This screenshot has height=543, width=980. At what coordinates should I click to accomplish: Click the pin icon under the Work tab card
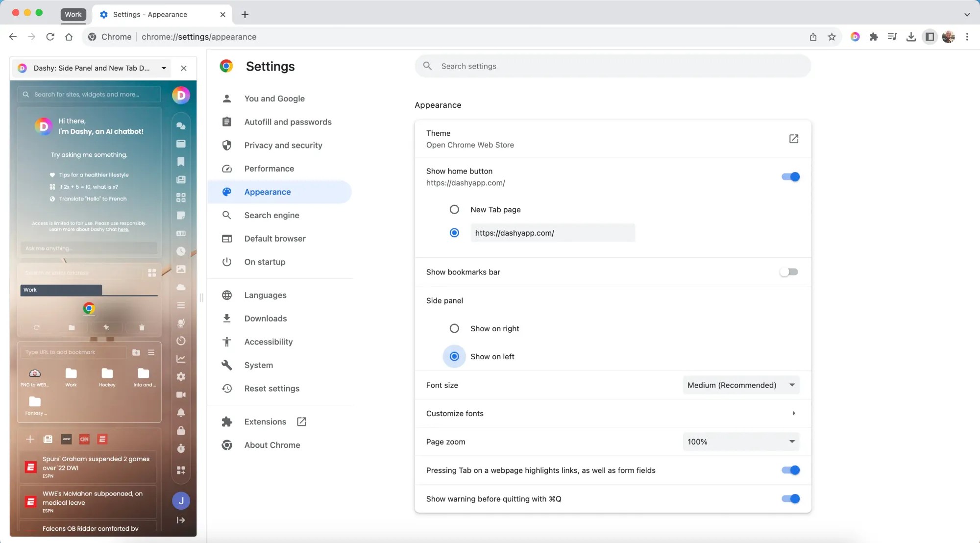pos(106,327)
